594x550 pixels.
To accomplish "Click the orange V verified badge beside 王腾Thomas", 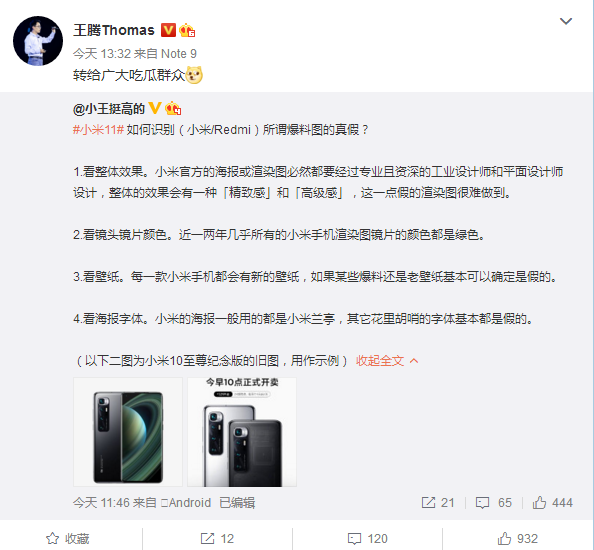I will point(168,30).
